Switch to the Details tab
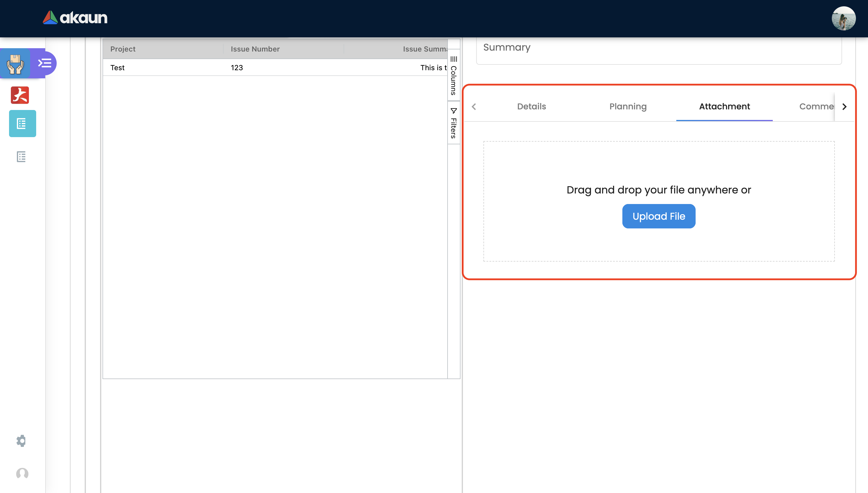The height and width of the screenshot is (493, 868). pos(531,107)
